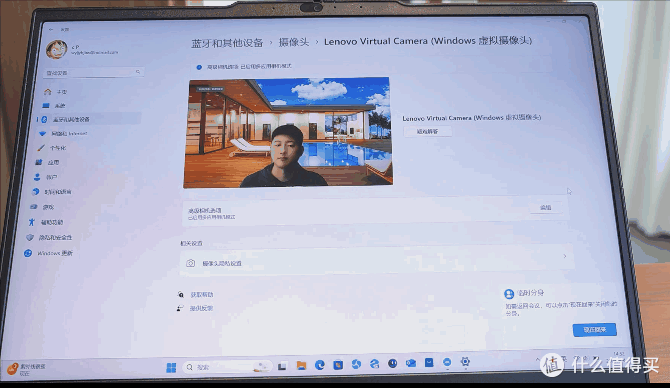Click the blue chat-bubble taskbar icon
Screen dimensions: 670x388
click(x=447, y=362)
